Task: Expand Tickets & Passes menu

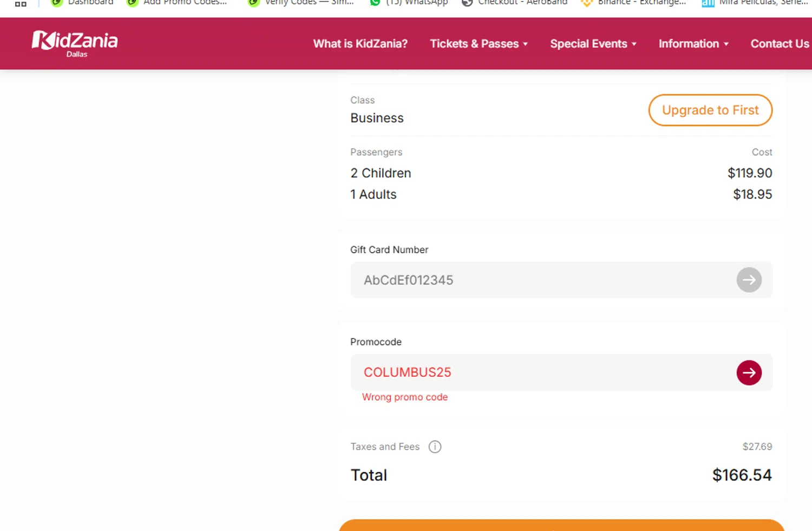Action: [x=479, y=44]
